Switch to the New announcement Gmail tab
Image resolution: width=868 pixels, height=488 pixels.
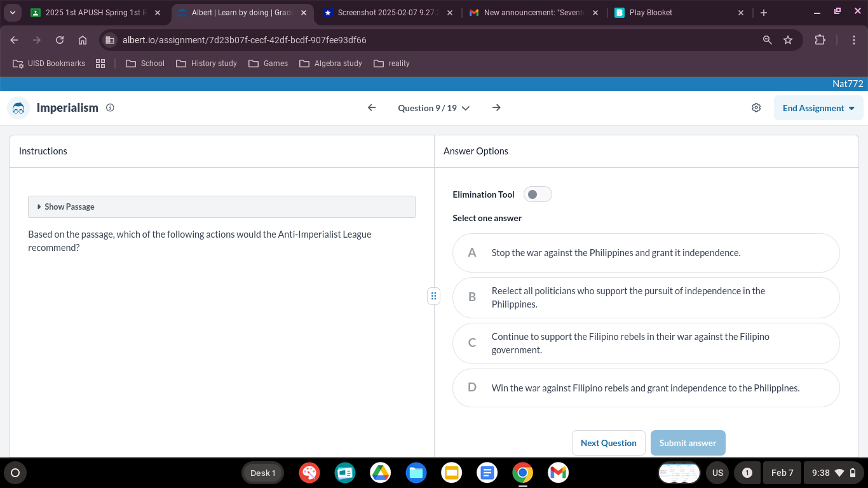click(534, 13)
